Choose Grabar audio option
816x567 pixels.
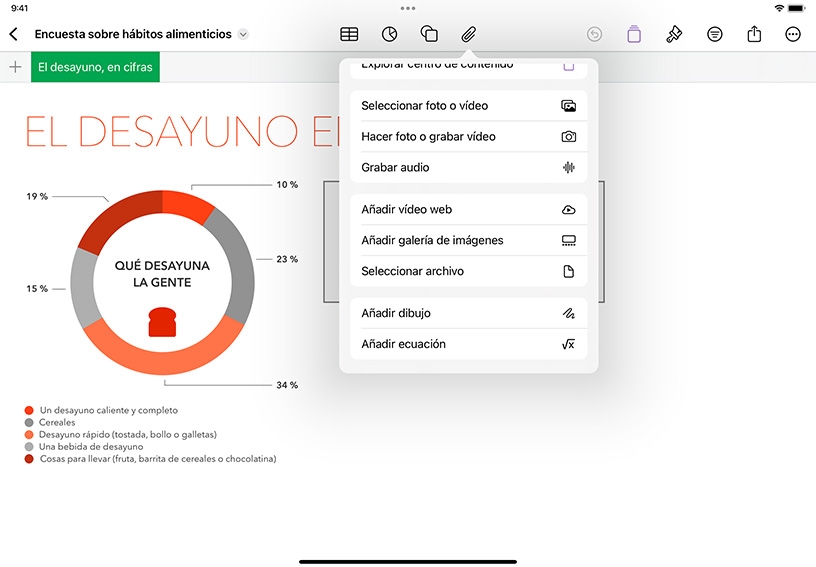[x=468, y=167]
